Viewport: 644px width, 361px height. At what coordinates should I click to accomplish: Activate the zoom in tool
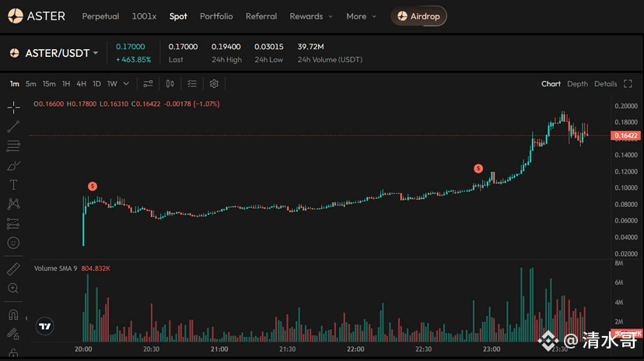point(13,289)
